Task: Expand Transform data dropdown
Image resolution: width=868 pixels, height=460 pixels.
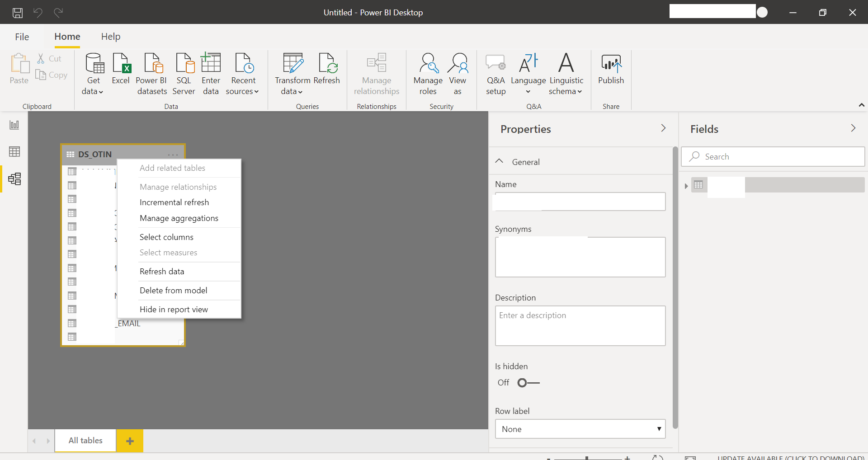Action: (292, 86)
